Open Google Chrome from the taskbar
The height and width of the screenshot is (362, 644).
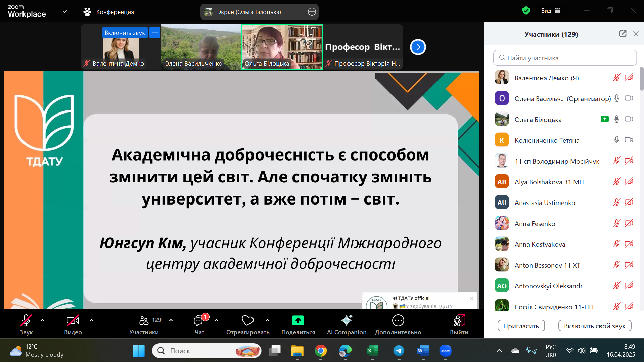[x=321, y=351]
